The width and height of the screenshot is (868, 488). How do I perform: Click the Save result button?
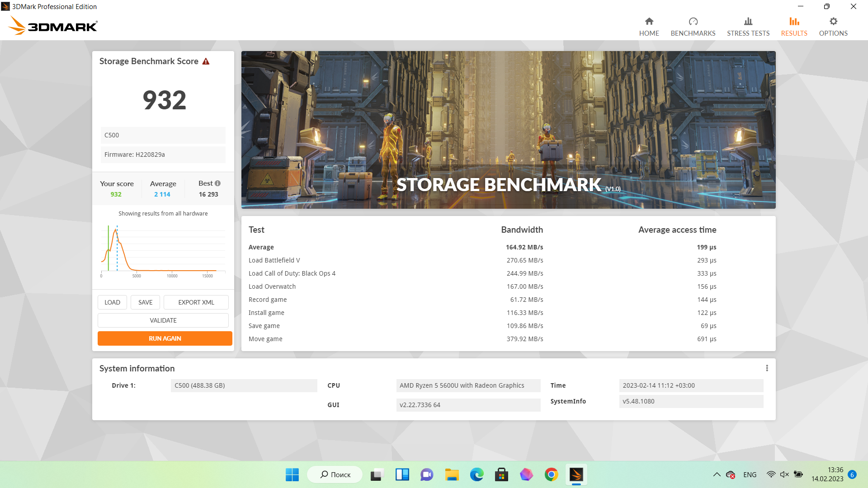tap(145, 302)
